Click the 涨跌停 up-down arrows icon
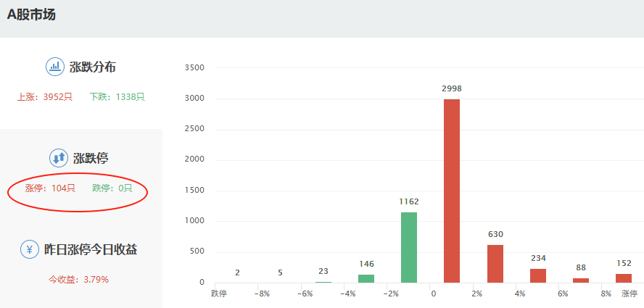644x308 pixels. (x=58, y=158)
